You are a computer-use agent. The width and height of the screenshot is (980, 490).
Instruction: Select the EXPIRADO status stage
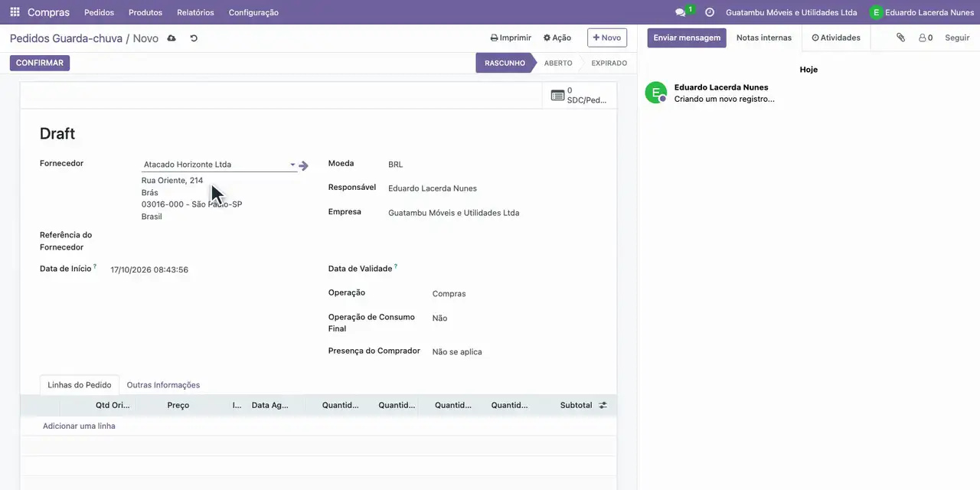tap(609, 63)
